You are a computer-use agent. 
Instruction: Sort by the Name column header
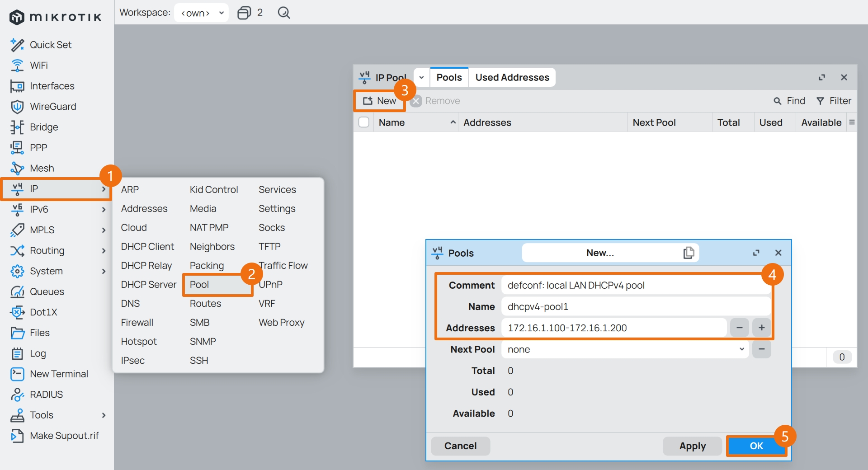tap(416, 122)
